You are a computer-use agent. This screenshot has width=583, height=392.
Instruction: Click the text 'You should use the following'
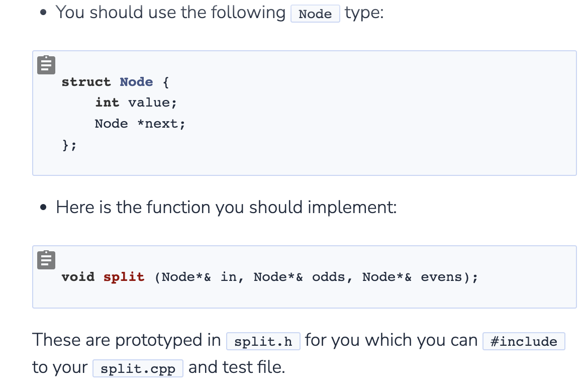(170, 12)
